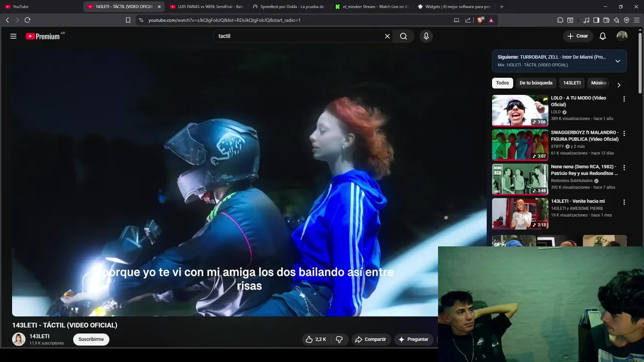Open the 143LETI channel name link

point(39,336)
